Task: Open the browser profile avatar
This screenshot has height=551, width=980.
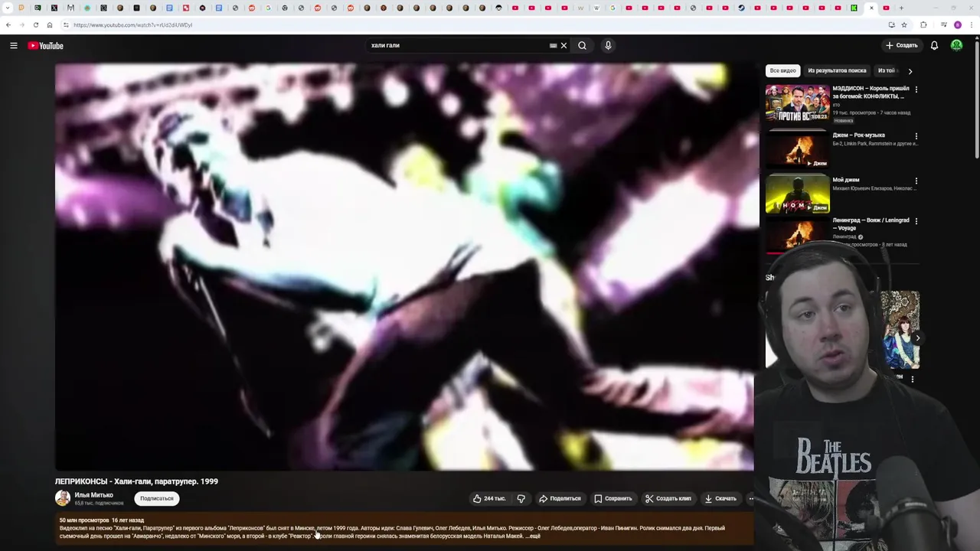Action: tap(957, 24)
